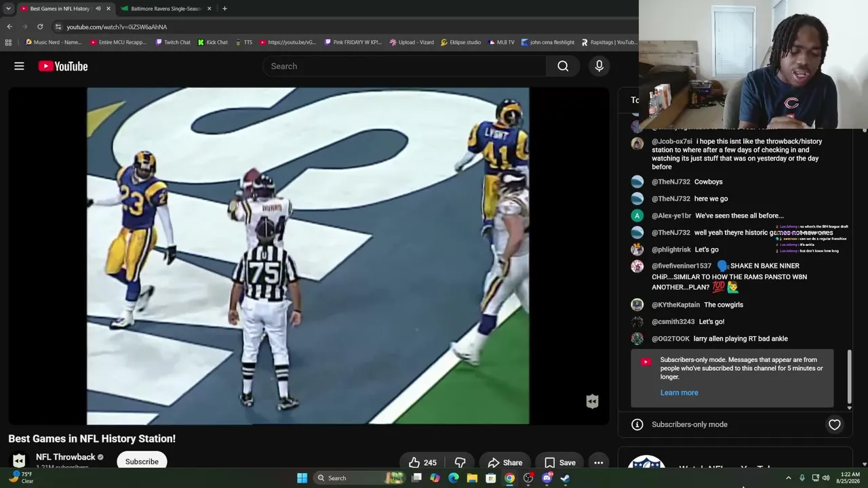Open the Kick Chat bookmark
The image size is (868, 488).
[x=213, y=42]
